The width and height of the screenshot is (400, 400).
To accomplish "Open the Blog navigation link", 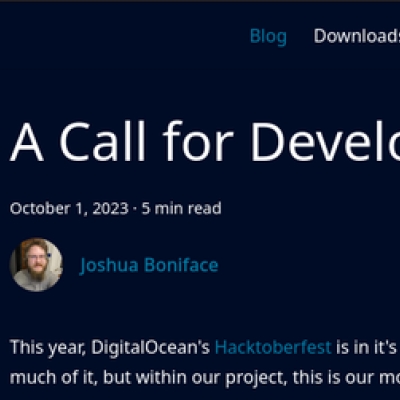I will coord(268,37).
